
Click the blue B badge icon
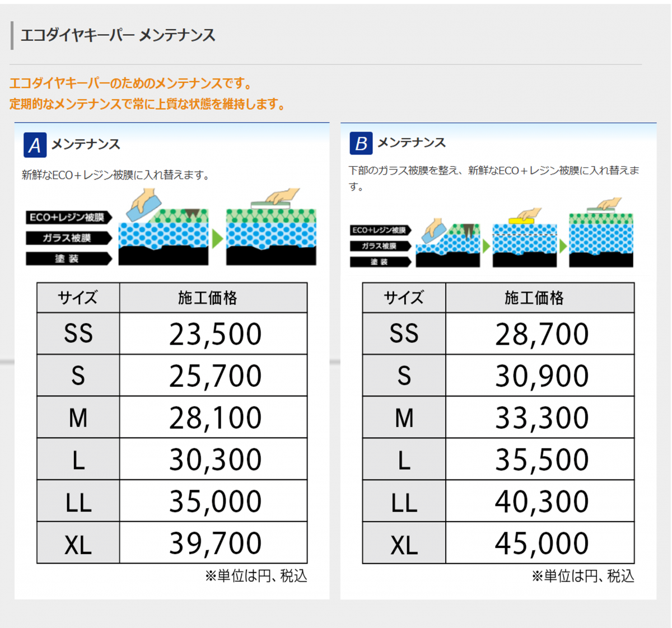coord(361,143)
